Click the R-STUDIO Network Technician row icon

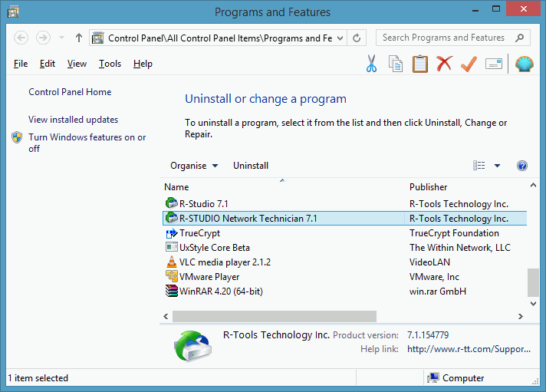pyautogui.click(x=171, y=218)
